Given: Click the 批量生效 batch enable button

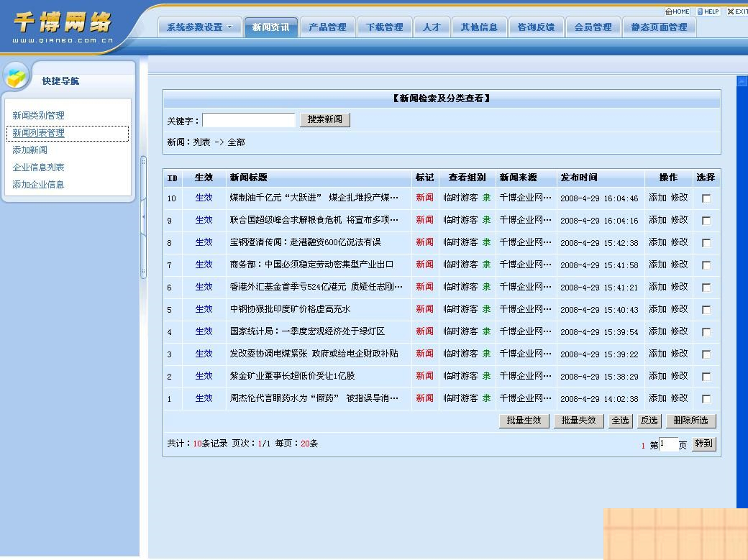Looking at the screenshot, I should pos(524,421).
